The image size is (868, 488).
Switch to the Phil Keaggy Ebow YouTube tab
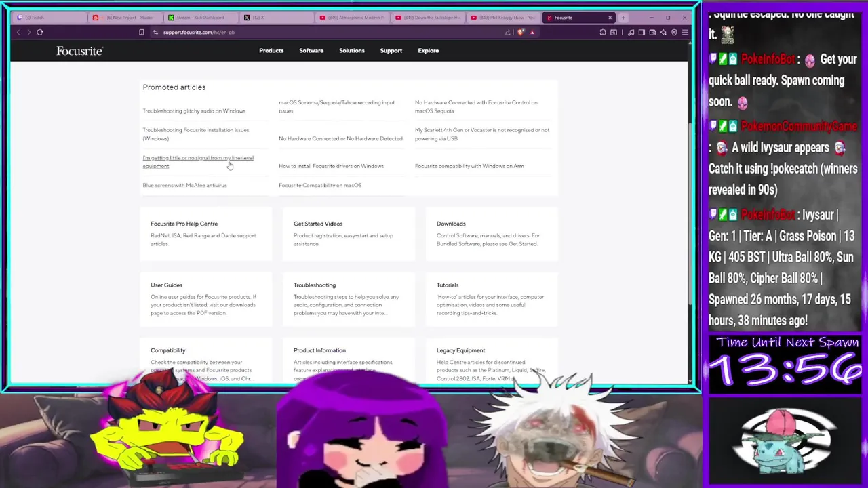[504, 18]
